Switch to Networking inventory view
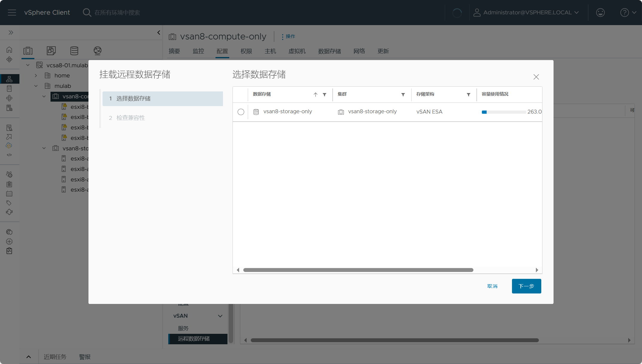This screenshot has height=364, width=642. pos(97,51)
